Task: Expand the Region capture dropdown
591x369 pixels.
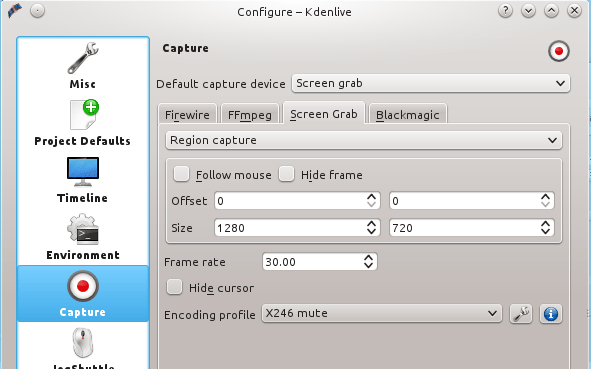Action: (364, 140)
